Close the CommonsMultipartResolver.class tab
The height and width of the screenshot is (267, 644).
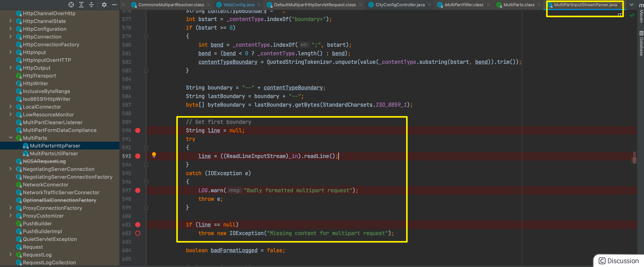point(208,5)
